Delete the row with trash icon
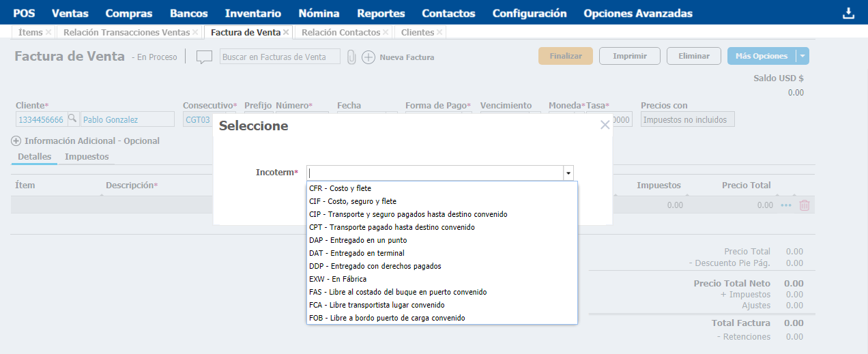This screenshot has width=868, height=354. [x=805, y=205]
